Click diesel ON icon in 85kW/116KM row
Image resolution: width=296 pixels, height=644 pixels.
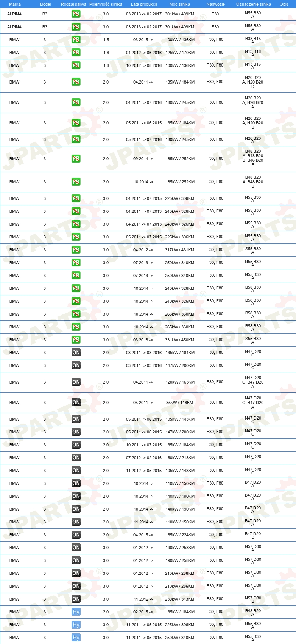click(x=76, y=402)
